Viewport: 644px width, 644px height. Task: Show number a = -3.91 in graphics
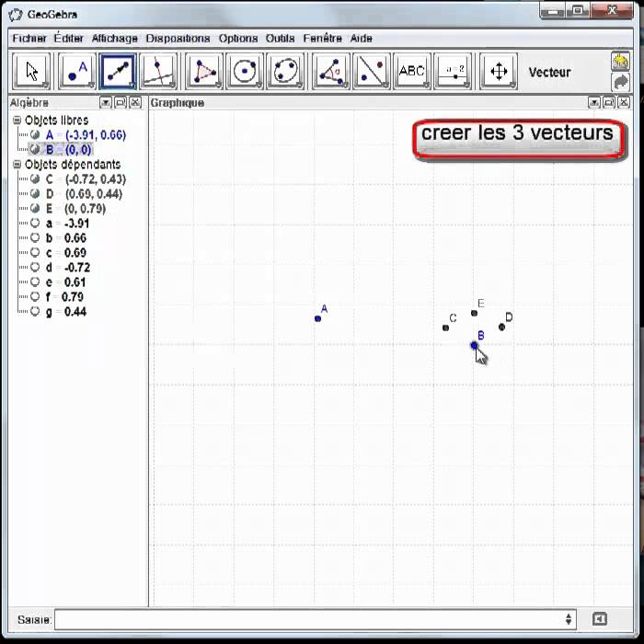click(35, 223)
